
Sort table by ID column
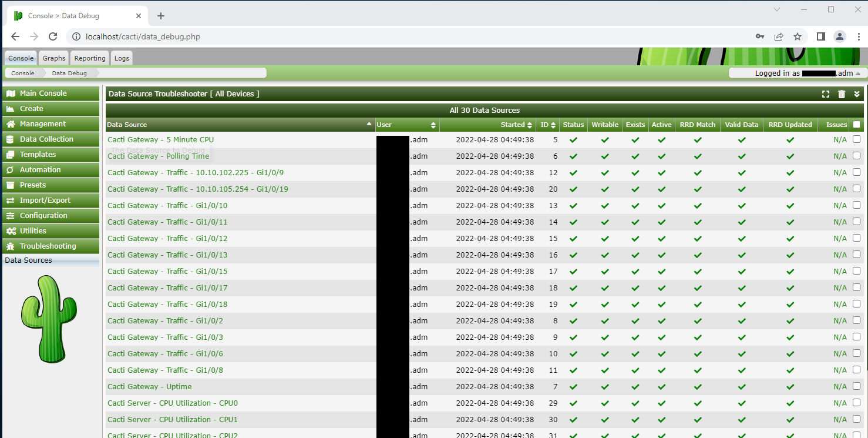tap(548, 125)
